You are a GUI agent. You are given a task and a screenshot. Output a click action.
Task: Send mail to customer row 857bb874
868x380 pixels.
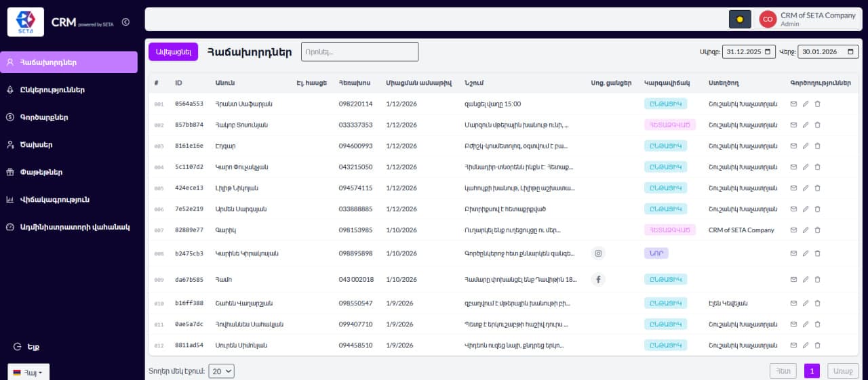(794, 125)
